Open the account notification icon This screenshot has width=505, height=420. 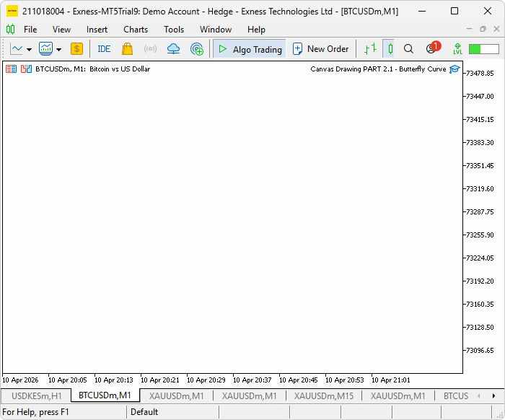tap(432, 48)
